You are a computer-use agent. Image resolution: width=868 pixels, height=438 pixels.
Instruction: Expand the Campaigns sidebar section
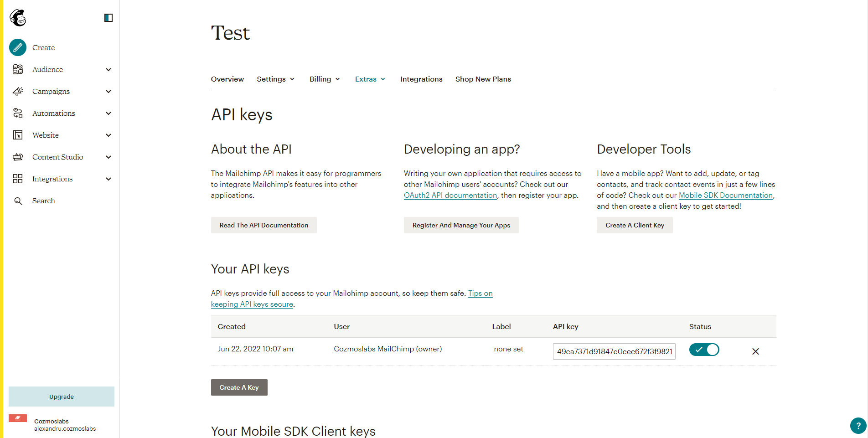click(108, 91)
